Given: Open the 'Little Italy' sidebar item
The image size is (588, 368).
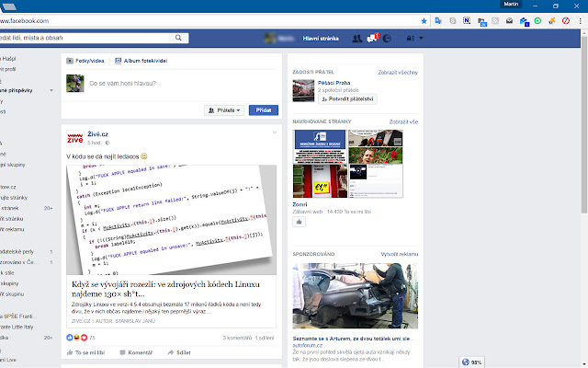Looking at the screenshot, I should pyautogui.click(x=17, y=328).
